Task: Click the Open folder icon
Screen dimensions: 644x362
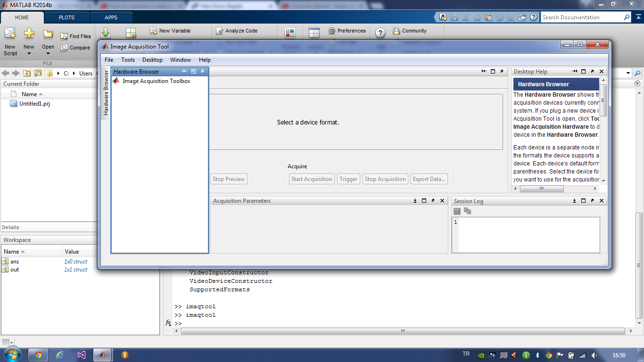Action: [x=48, y=34]
